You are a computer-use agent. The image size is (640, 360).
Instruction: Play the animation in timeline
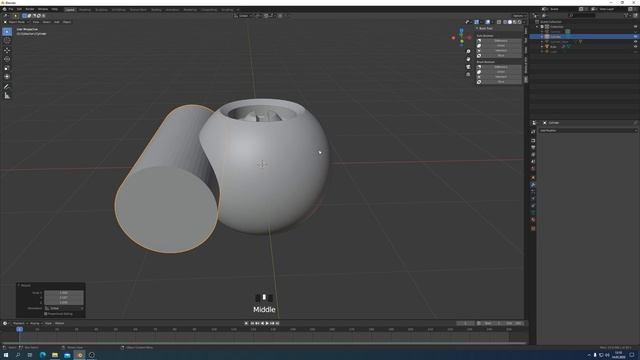(267, 323)
